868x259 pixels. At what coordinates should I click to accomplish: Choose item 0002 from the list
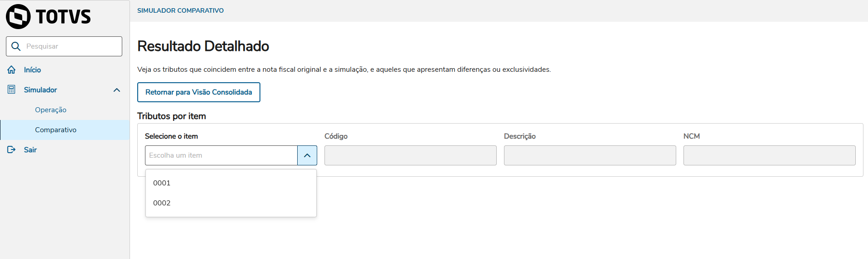coord(162,203)
